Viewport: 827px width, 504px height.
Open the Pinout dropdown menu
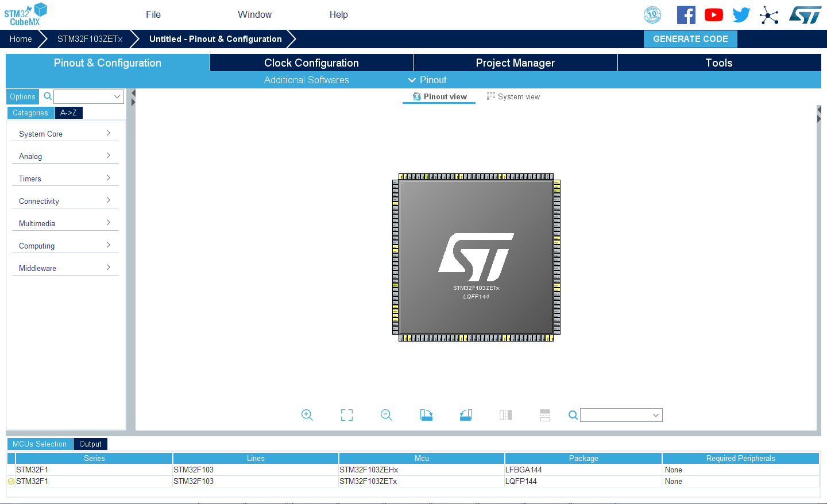coord(427,80)
